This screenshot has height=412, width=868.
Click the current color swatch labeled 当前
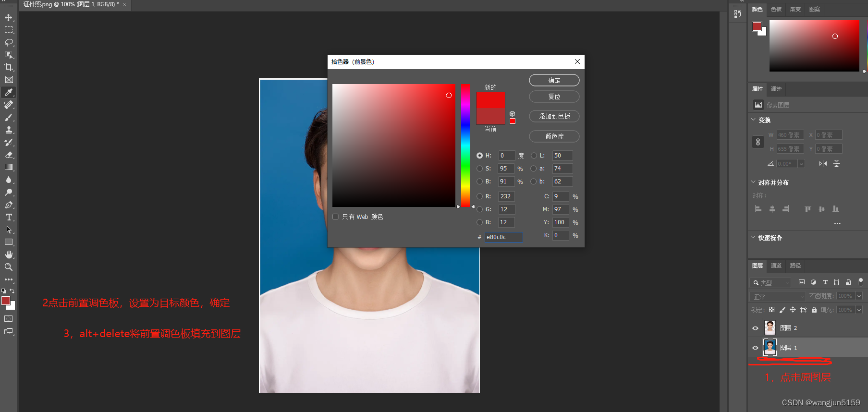[x=490, y=116]
